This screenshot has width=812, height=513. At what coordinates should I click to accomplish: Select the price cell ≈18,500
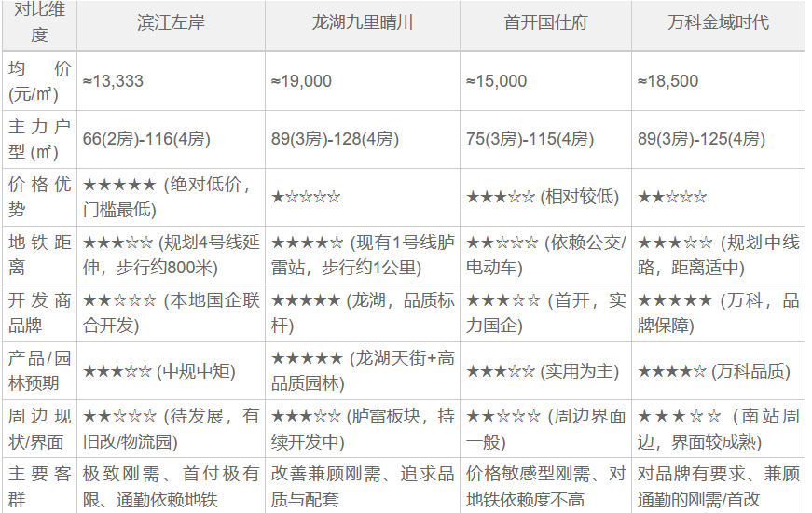(x=718, y=81)
